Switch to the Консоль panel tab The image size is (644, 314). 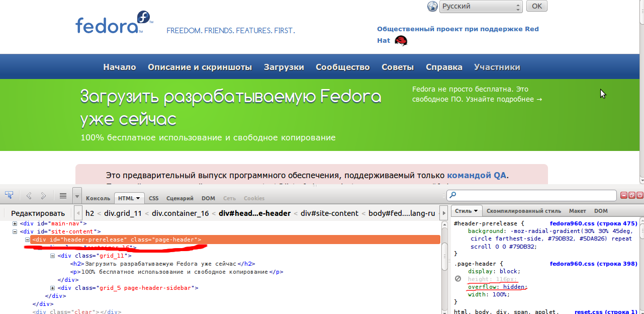98,198
